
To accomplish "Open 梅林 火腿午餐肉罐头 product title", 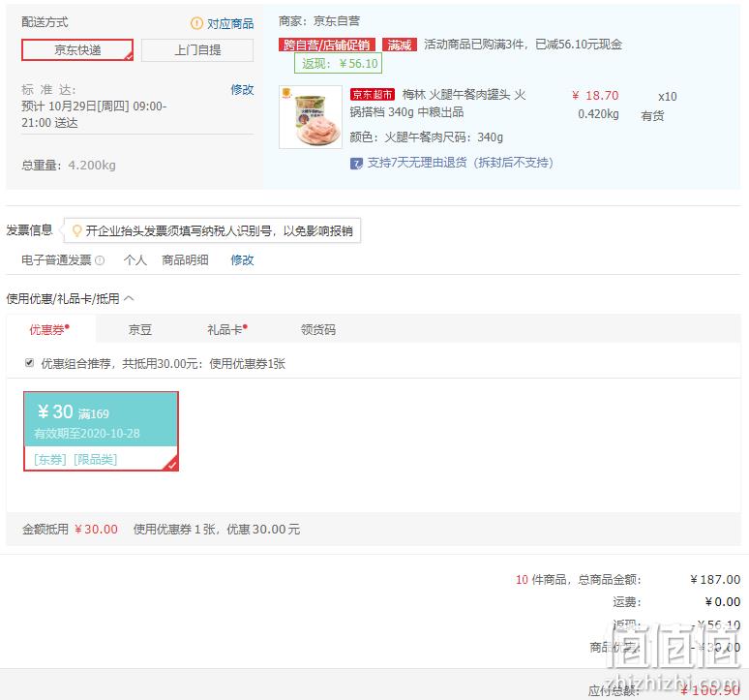I will point(437,104).
